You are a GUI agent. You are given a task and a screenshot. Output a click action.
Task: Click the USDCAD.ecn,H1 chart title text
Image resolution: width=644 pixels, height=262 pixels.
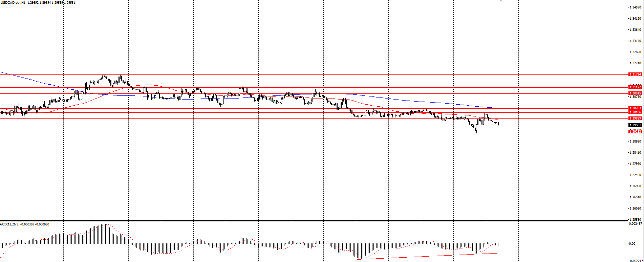point(13,3)
